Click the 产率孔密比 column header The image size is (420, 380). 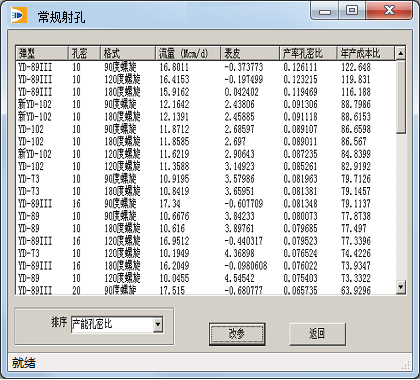tap(308, 53)
